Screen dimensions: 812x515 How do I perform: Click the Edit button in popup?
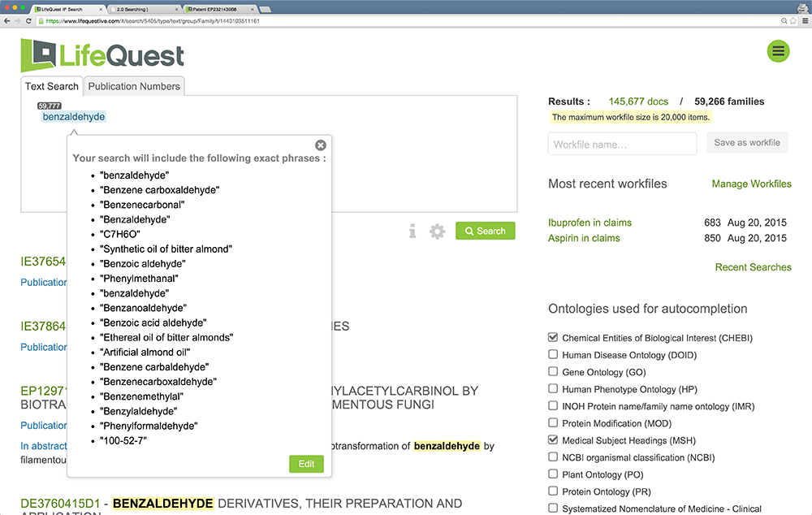(x=306, y=464)
